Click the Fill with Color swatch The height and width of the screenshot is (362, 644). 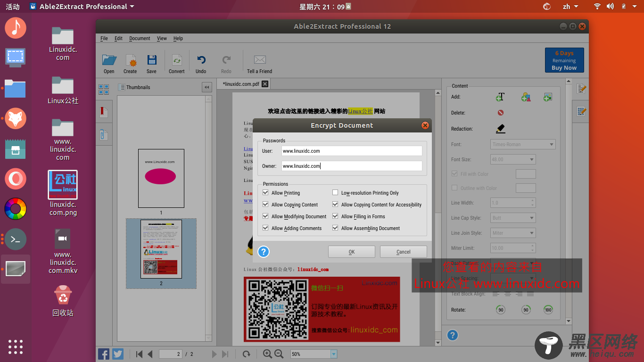[x=526, y=174]
